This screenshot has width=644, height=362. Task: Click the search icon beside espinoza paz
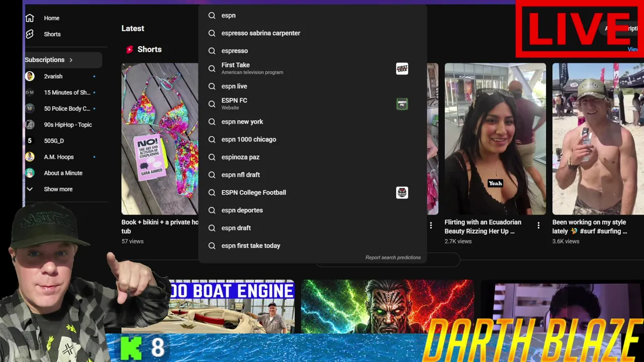click(212, 157)
